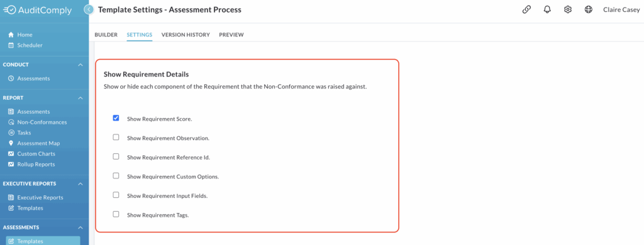
Task: Open Scheduler calendar icon in sidebar
Action: 11,45
